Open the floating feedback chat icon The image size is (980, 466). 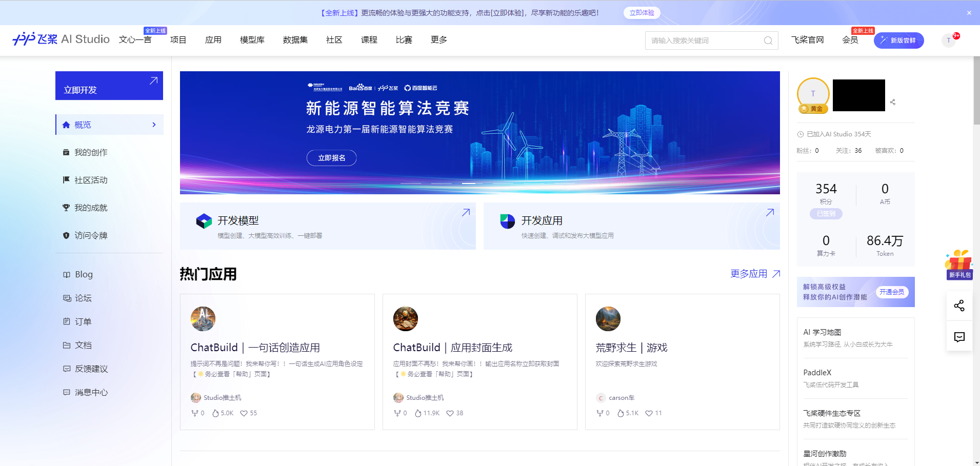pos(959,337)
